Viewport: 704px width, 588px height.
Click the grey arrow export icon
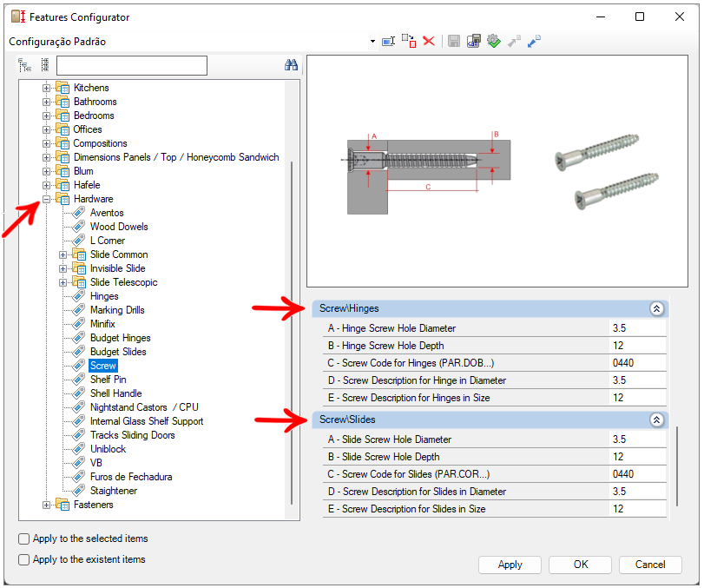(x=514, y=42)
